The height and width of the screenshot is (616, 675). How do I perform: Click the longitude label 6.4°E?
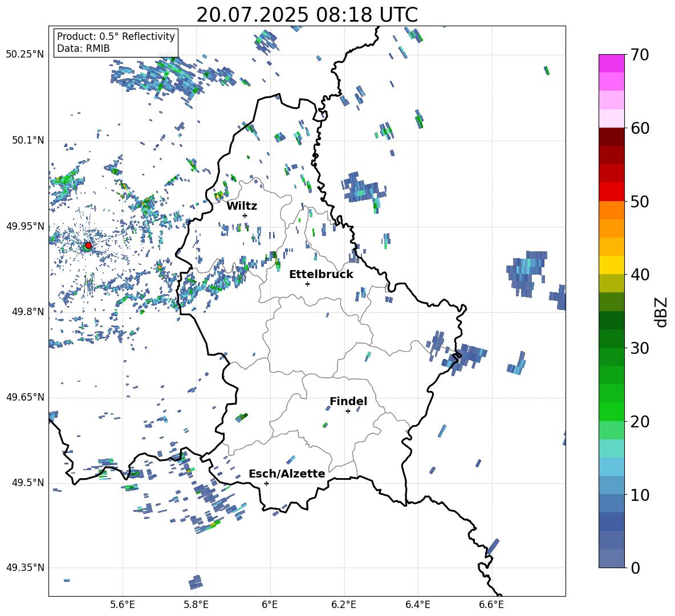tap(417, 605)
